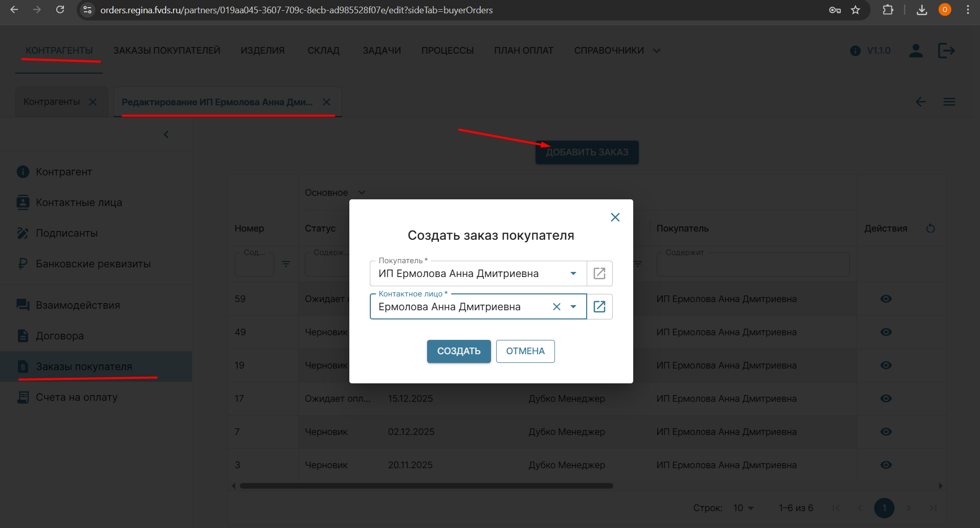Go to ЗАКАЗЫ ПОКУПАТЕЛЕЙ menu
This screenshot has width=980, height=528.
[x=167, y=51]
